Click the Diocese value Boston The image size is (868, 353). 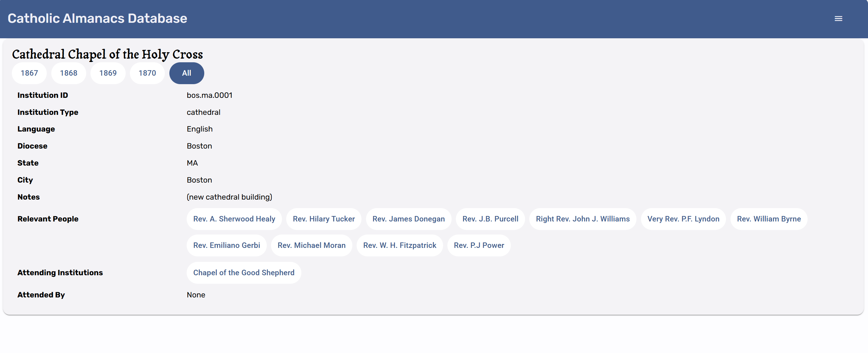[199, 146]
